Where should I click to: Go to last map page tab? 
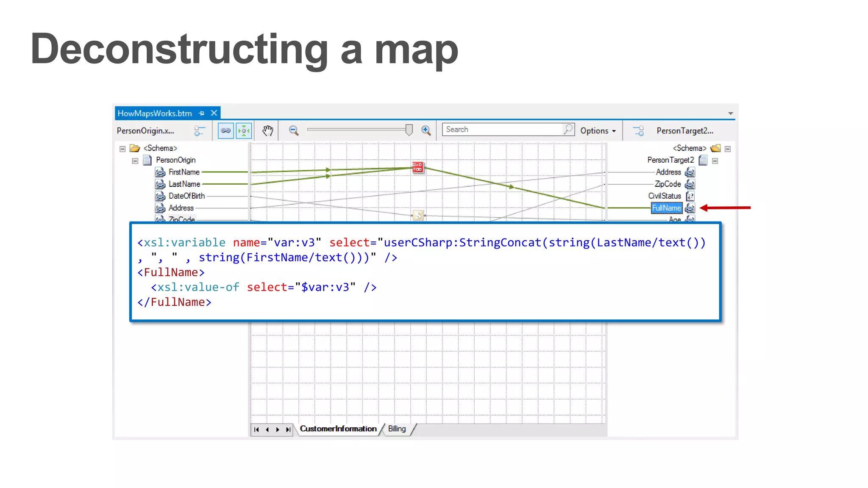288,430
